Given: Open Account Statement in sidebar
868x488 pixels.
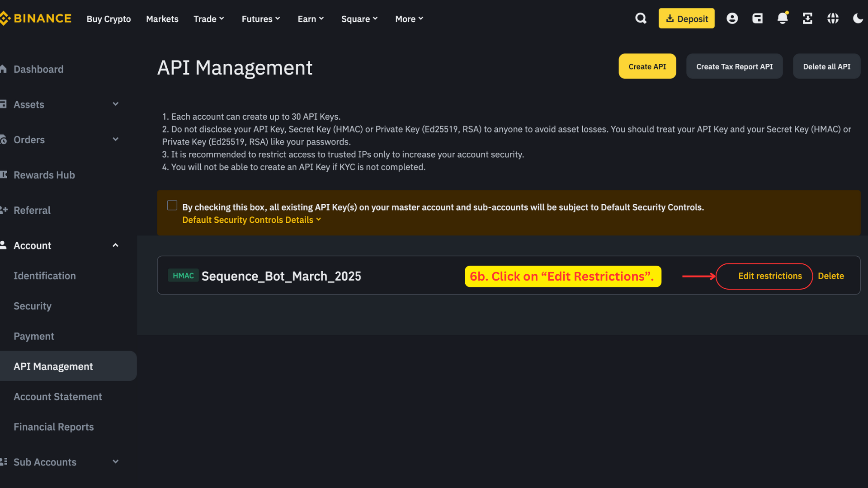Looking at the screenshot, I should point(58,397).
